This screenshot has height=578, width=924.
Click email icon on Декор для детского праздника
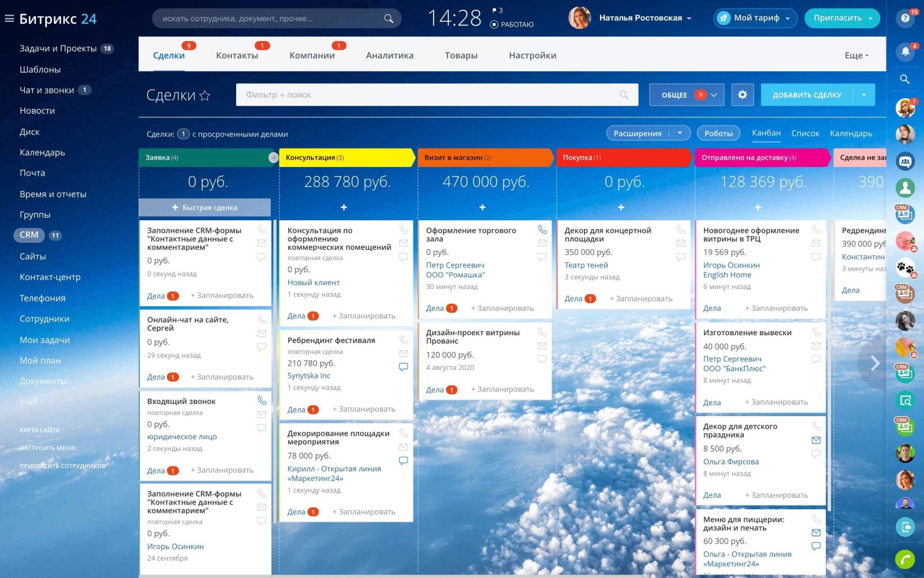815,440
